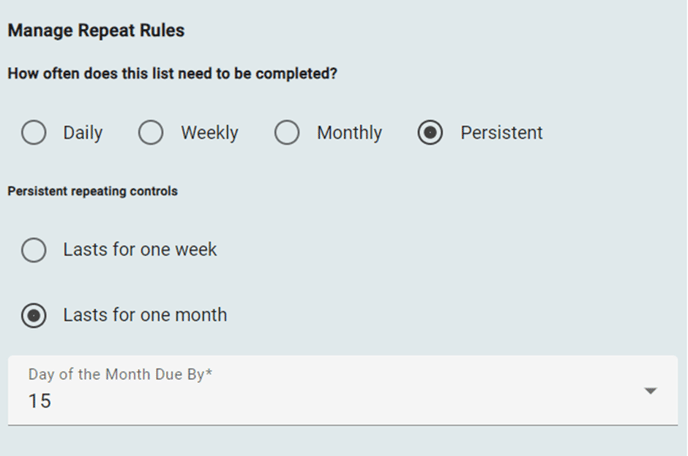Click the underline beneath the day dropdown

(x=342, y=424)
